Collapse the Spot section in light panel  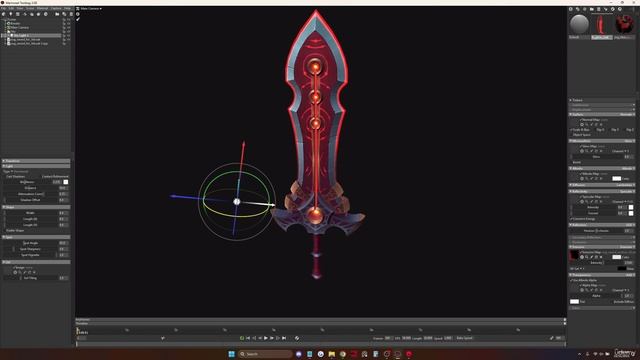coord(36,237)
